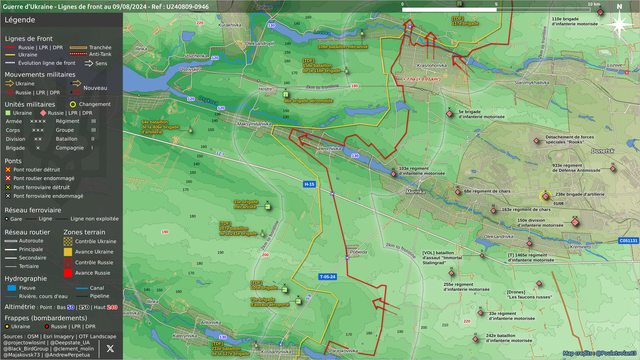Viewport: 640px width, 360px height.
Task: Select the 150e division d'infanterie motorisée marker
Action: [x=575, y=222]
